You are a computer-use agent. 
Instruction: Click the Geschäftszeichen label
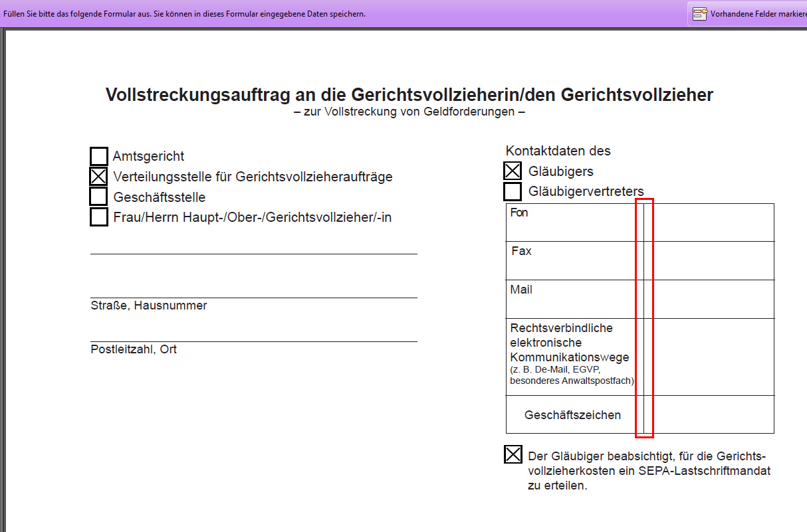(x=573, y=415)
